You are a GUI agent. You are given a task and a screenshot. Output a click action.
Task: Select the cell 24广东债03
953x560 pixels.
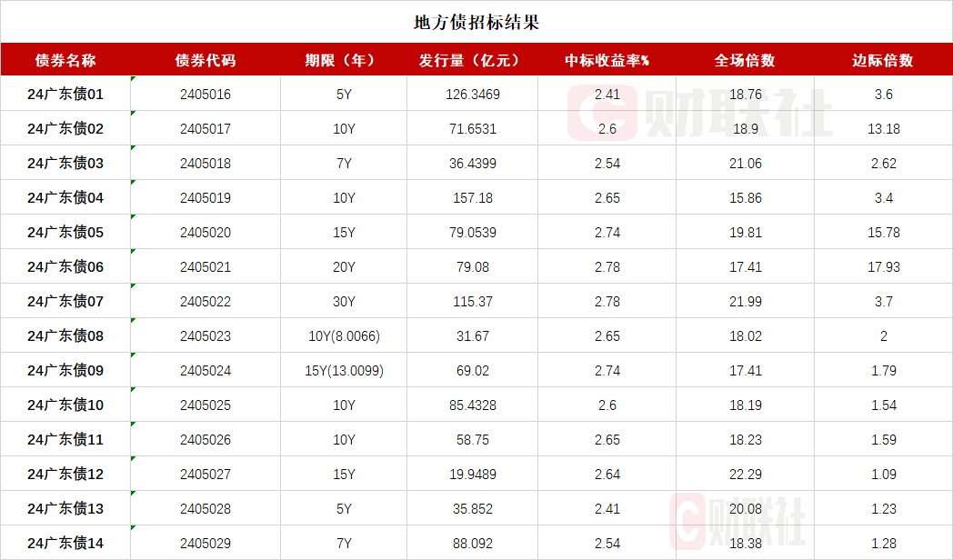(x=65, y=164)
